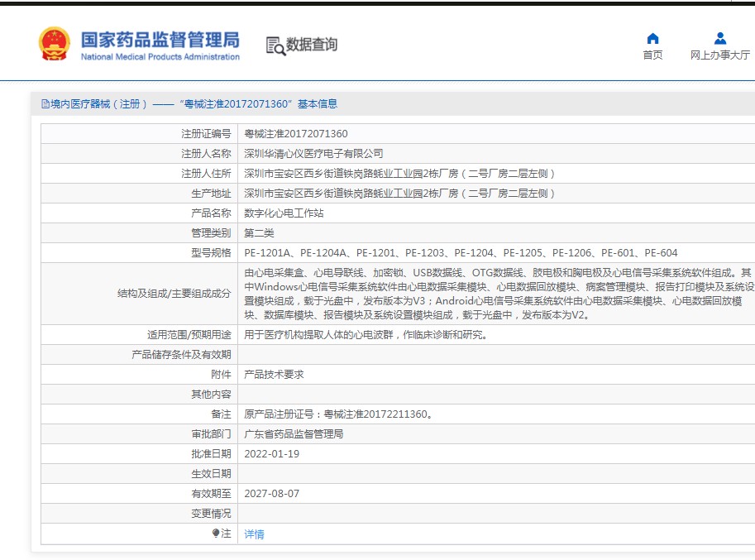Click the model list starting PE-1201A
The image size is (755, 560).
(x=461, y=253)
